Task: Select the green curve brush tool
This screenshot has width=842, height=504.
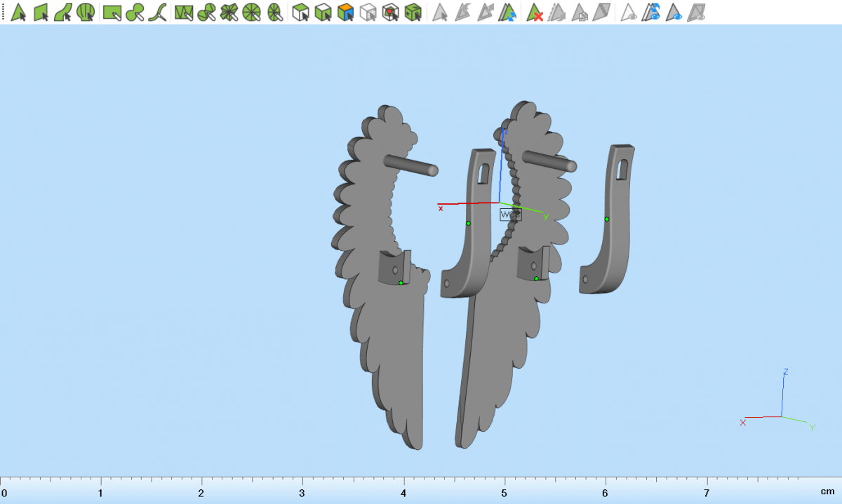Action: point(160,12)
